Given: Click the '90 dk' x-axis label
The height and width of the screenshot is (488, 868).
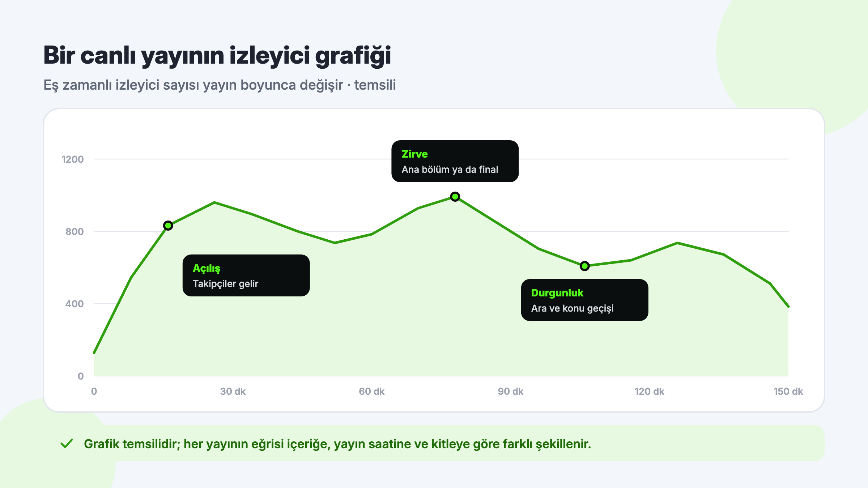Looking at the screenshot, I should point(511,391).
